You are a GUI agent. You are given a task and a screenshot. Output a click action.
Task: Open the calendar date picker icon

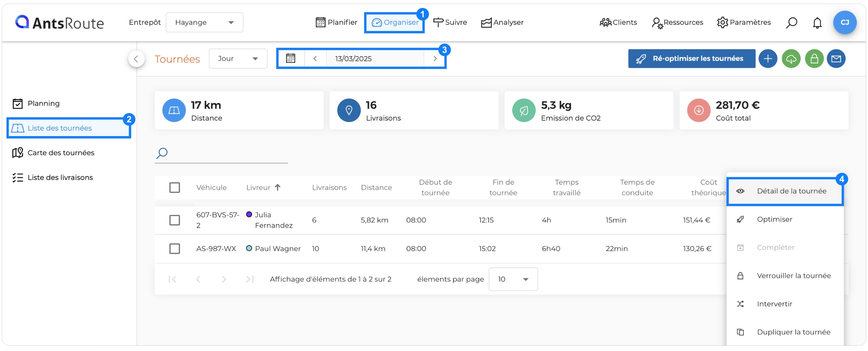tap(291, 58)
